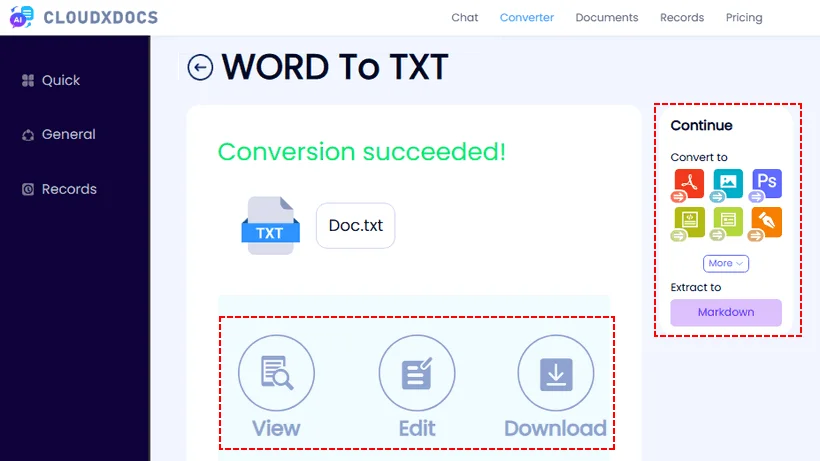
Task: Click the CLOUDXDOCS brand text
Action: click(x=100, y=18)
